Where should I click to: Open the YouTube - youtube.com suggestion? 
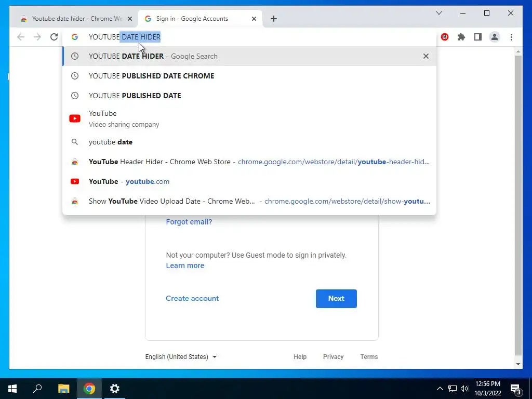(249, 181)
